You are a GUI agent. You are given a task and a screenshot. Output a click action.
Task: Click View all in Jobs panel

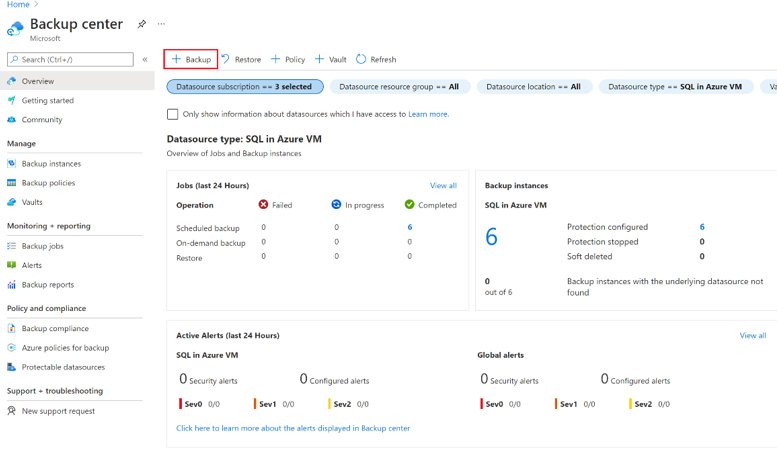443,185
